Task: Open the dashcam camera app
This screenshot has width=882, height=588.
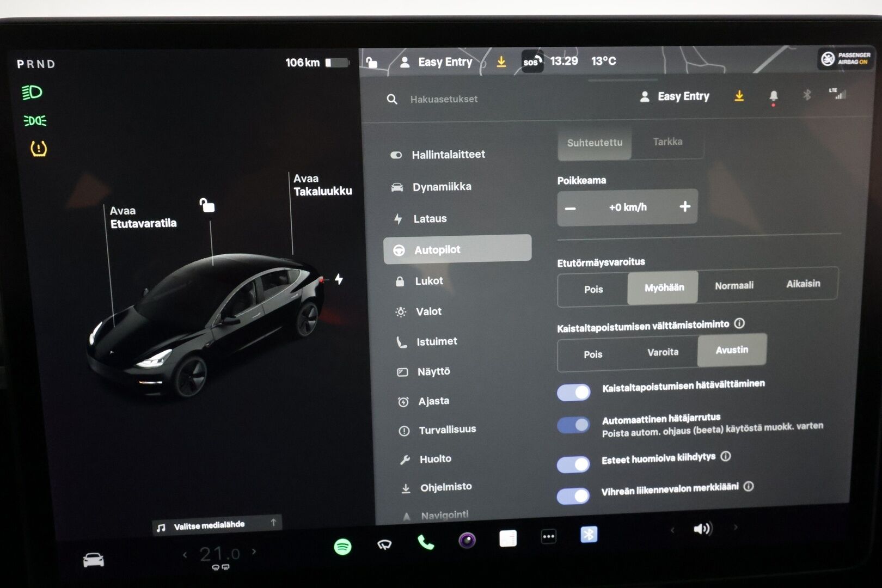Action: [x=467, y=540]
